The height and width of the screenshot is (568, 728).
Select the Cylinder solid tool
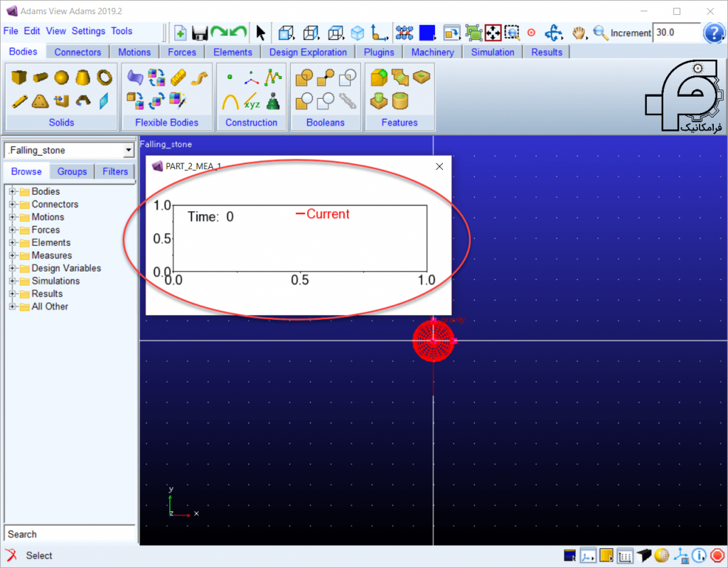coord(41,77)
